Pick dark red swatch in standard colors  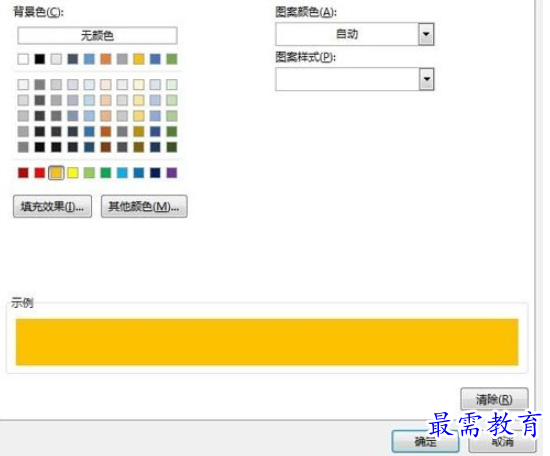tap(23, 173)
